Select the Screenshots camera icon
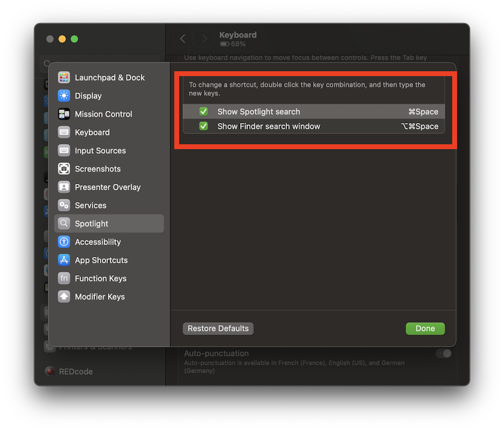 pyautogui.click(x=64, y=169)
